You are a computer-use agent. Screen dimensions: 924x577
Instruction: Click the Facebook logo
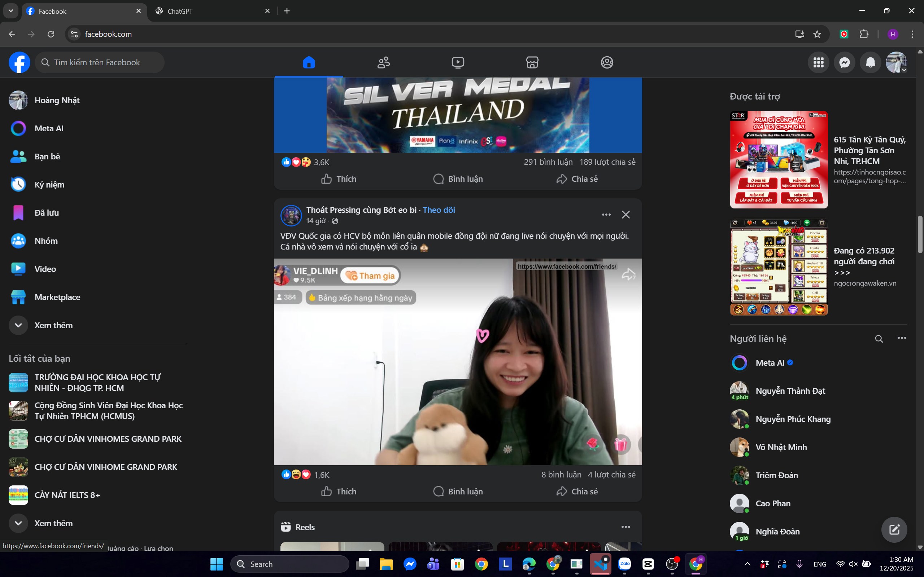click(19, 62)
